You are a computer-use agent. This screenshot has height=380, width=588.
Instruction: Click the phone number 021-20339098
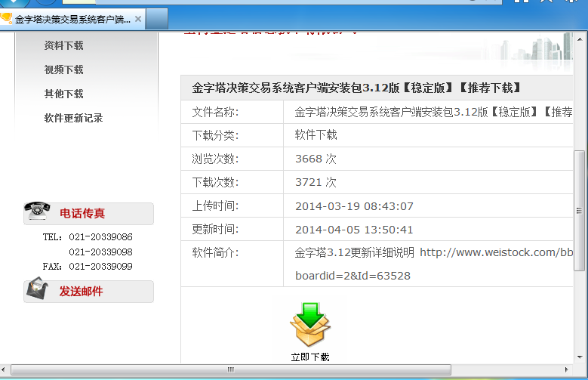tap(100, 252)
